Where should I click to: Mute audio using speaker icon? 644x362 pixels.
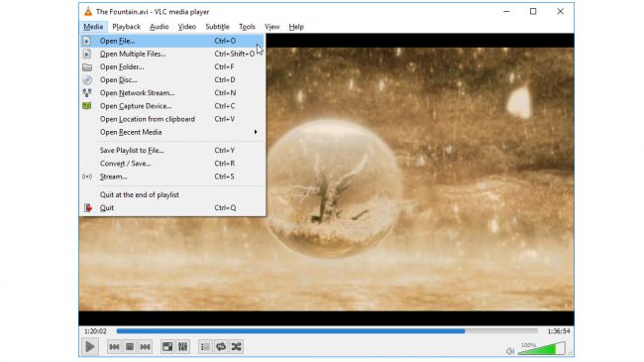pyautogui.click(x=510, y=351)
